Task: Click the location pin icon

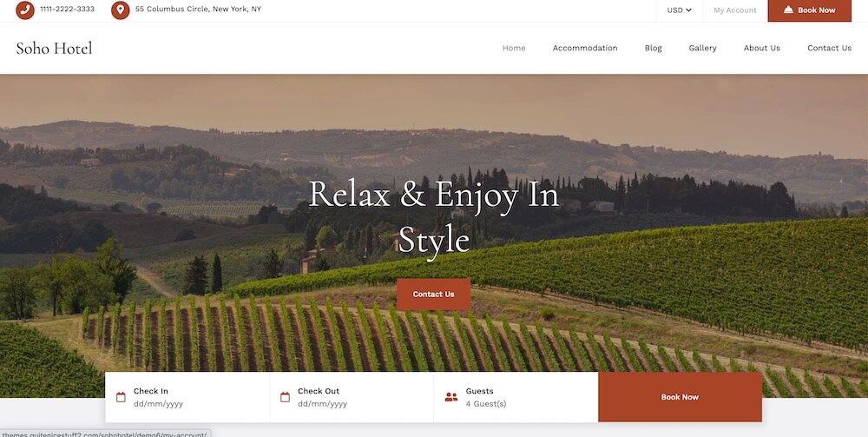Action: click(120, 10)
